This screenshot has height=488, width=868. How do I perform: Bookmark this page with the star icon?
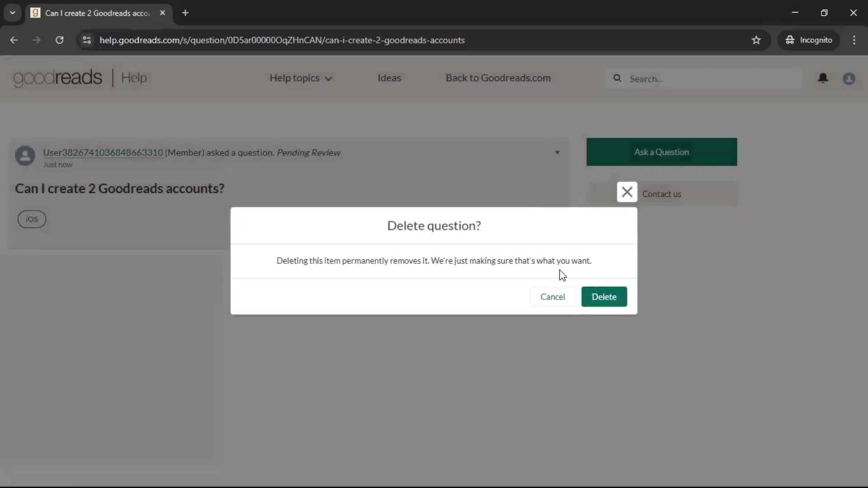[x=756, y=40]
